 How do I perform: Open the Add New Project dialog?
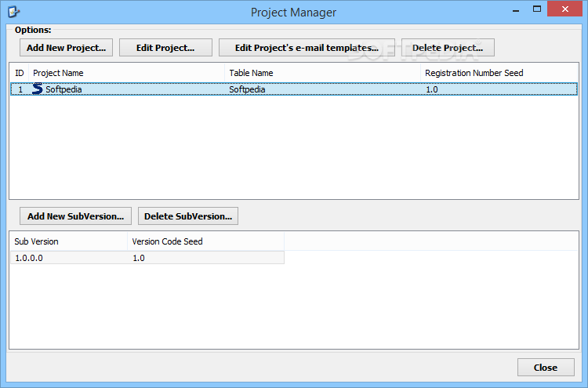click(66, 48)
